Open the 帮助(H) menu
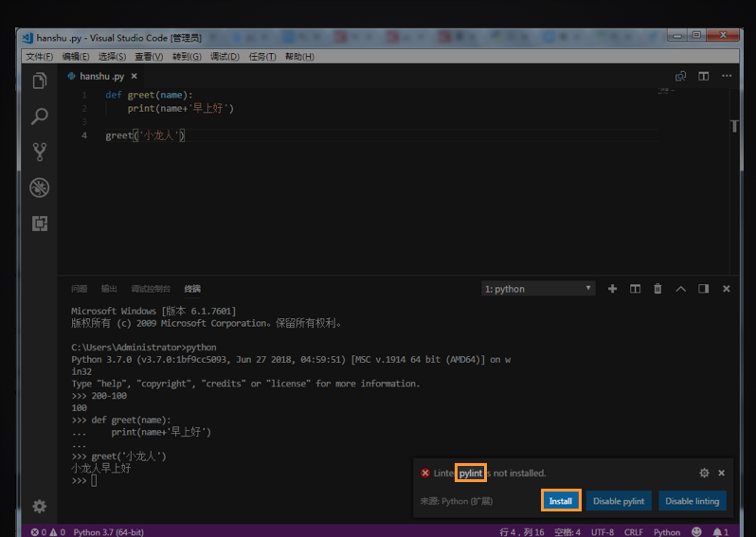The height and width of the screenshot is (537, 756). coord(299,57)
